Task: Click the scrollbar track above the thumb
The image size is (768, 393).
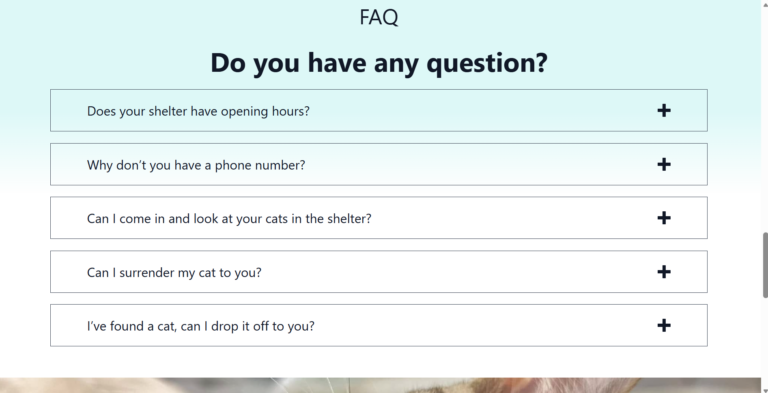Action: (765, 118)
